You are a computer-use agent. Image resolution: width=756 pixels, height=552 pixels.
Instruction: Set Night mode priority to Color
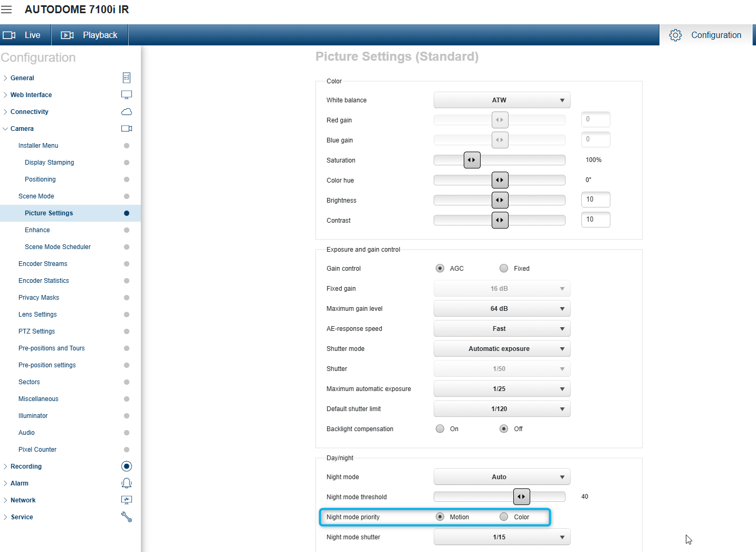[504, 517]
